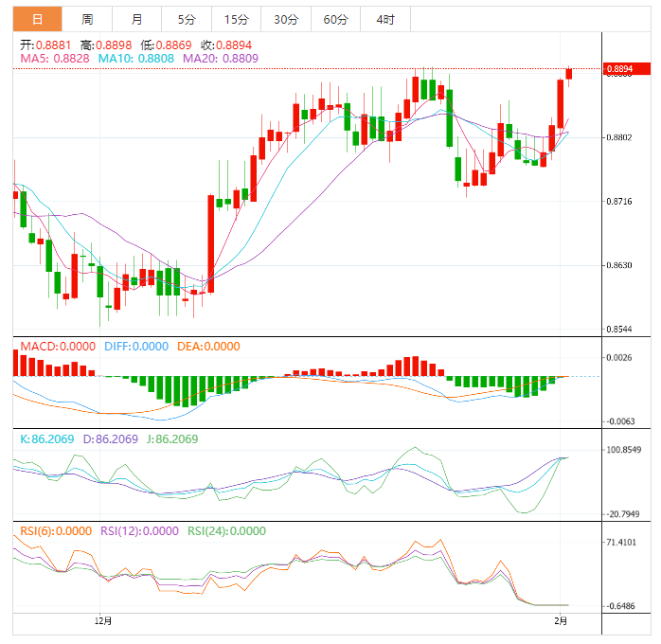Image resolution: width=661 pixels, height=644 pixels.
Task: Click the MA10: 0.8808 value
Action: (x=135, y=59)
